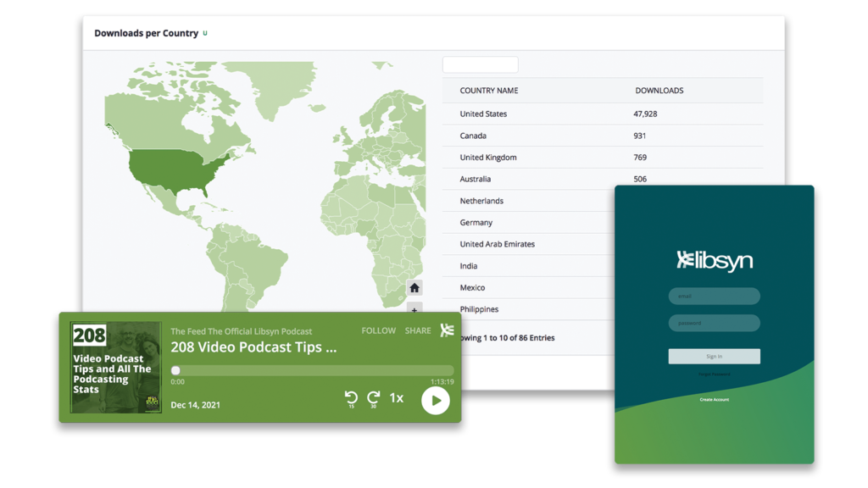Click the Create Account link
This screenshot has height=488, width=868.
point(714,400)
